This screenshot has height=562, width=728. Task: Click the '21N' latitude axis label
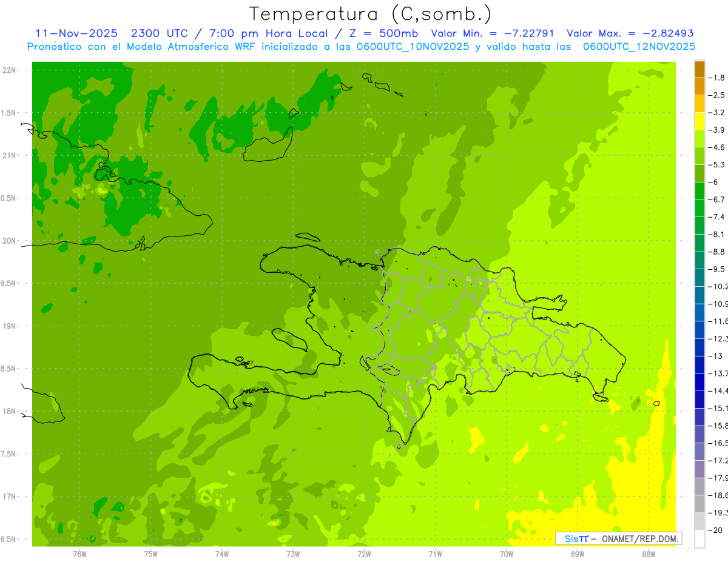(9, 155)
